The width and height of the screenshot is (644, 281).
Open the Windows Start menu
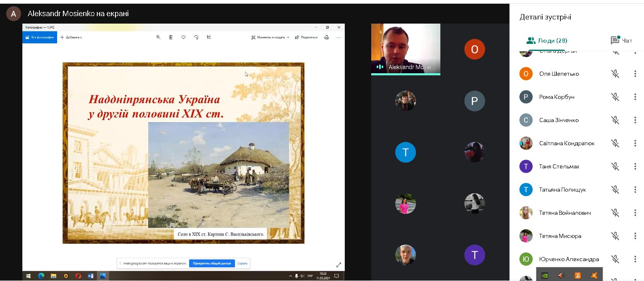[x=29, y=276]
